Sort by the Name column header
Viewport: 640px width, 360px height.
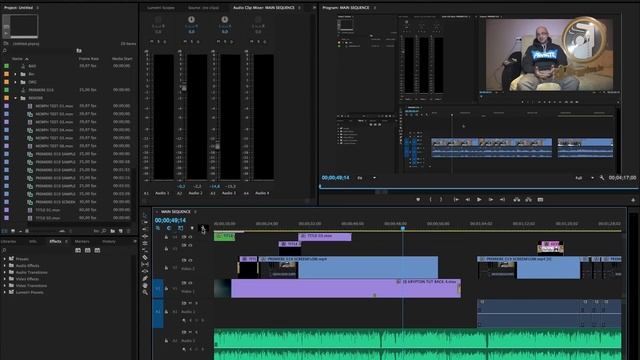17,59
